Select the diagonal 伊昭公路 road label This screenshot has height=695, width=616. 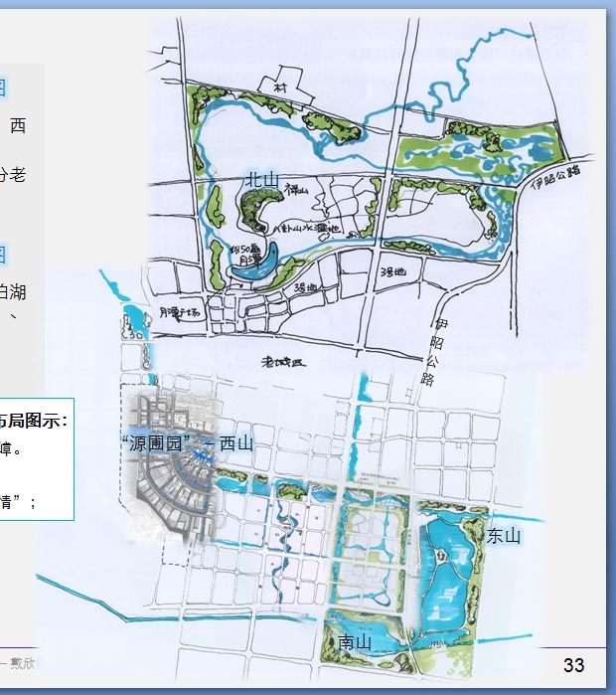coord(556,177)
